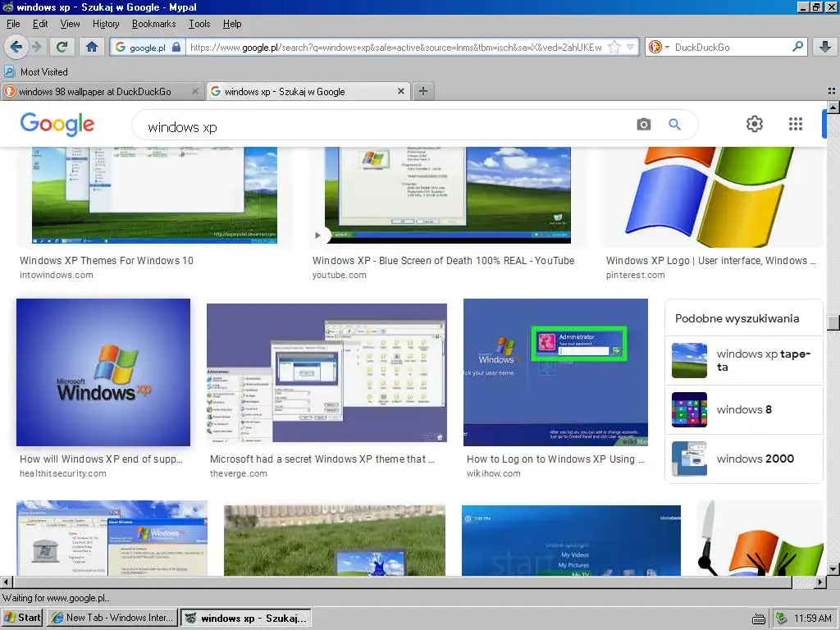Screen dimensions: 840x630
Task: Open a new tab with plus button
Action: pos(422,91)
